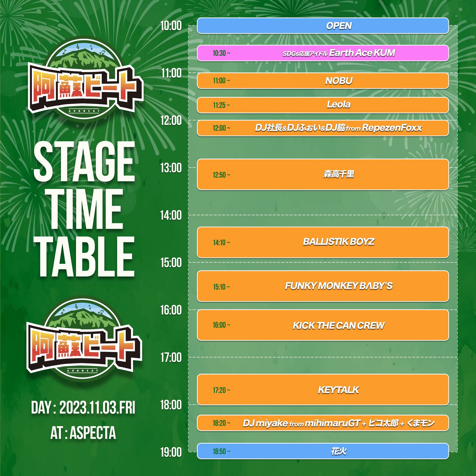Select the blue 花火 18:50 bar
Viewport: 476px width, 476px height.
[x=323, y=451]
